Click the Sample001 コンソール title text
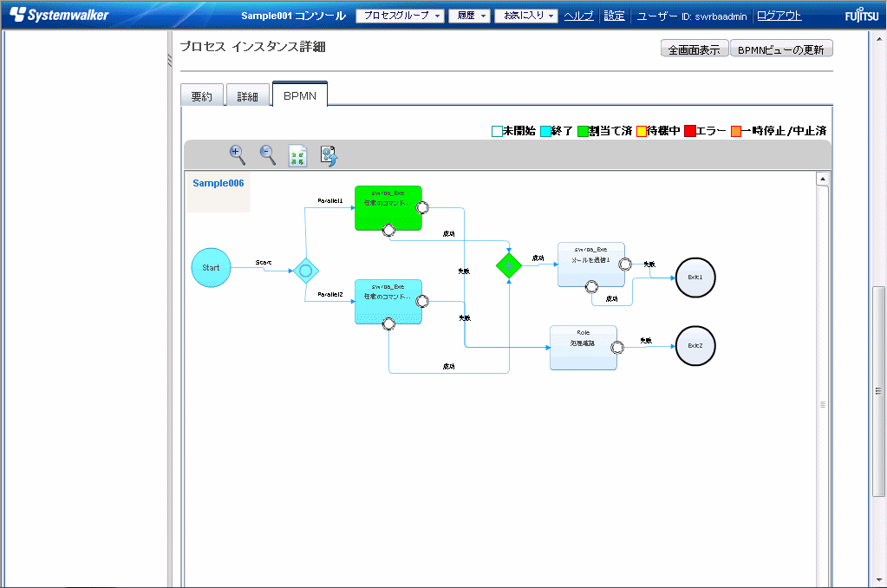The width and height of the screenshot is (887, 588). point(293,16)
